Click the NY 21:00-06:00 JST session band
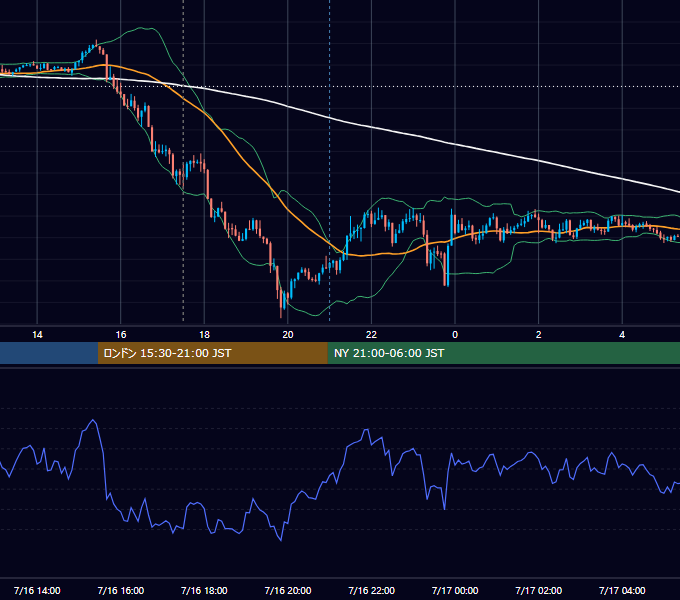680x600 pixels. 503,353
